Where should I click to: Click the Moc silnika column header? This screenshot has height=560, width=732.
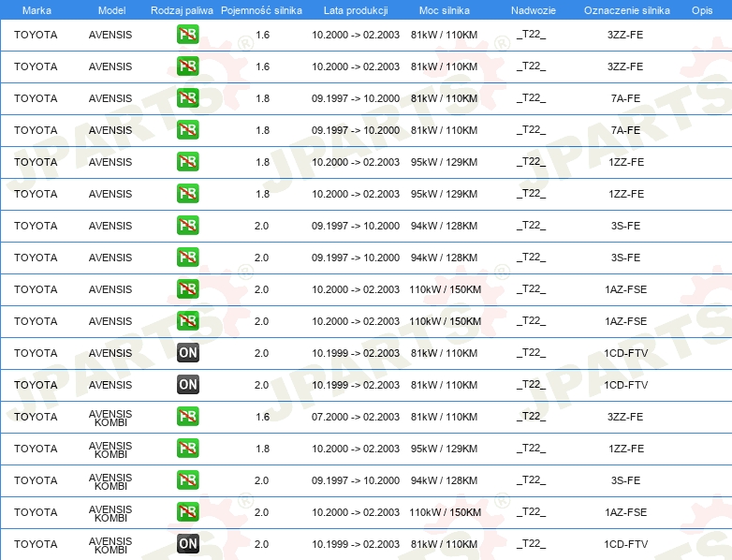[x=444, y=10]
